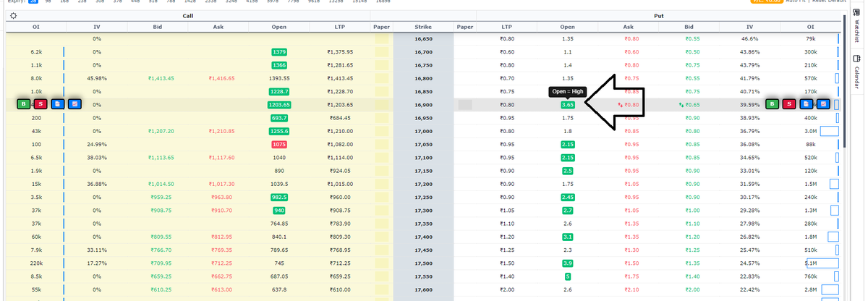Click the Put OI value 5.1M
The image size is (868, 301).
click(811, 263)
